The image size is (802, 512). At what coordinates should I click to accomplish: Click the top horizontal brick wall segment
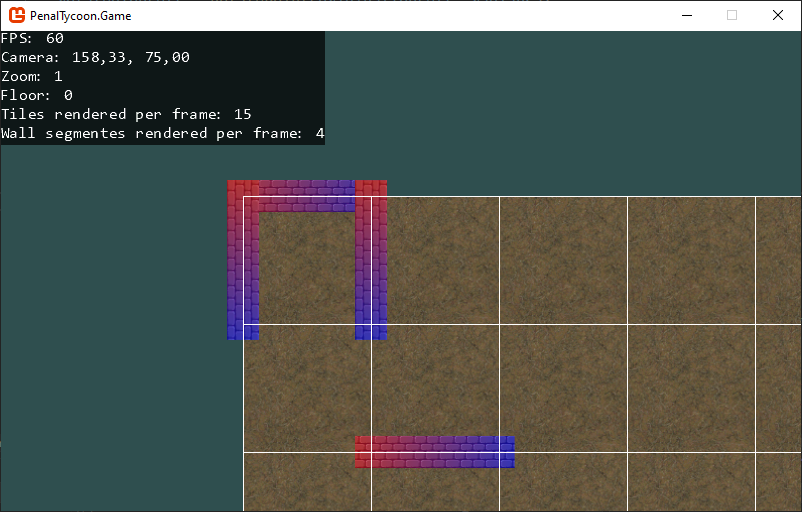[x=307, y=196]
